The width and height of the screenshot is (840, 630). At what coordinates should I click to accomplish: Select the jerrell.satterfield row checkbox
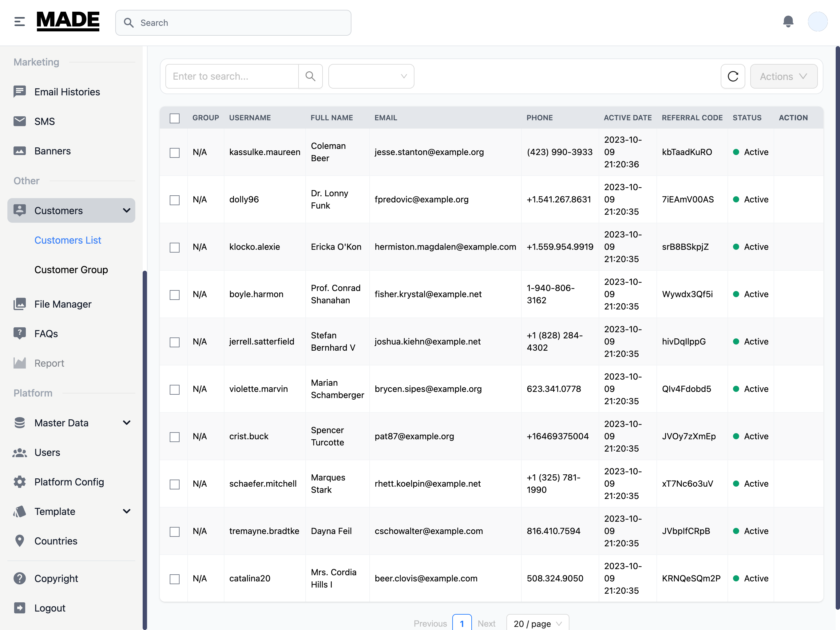click(175, 342)
